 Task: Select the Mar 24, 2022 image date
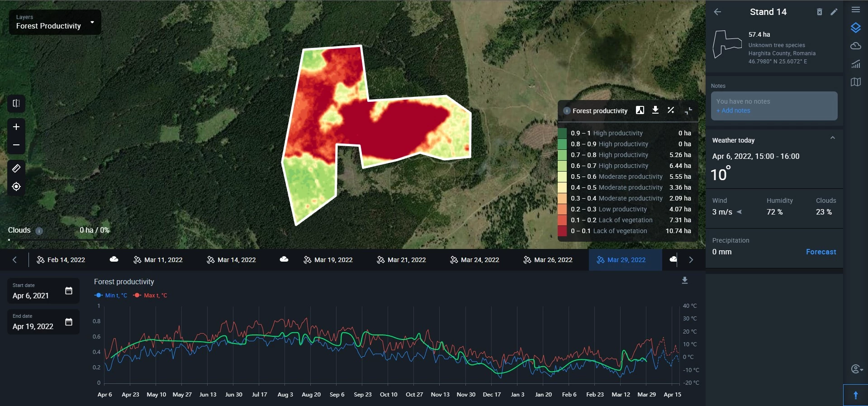pos(475,260)
